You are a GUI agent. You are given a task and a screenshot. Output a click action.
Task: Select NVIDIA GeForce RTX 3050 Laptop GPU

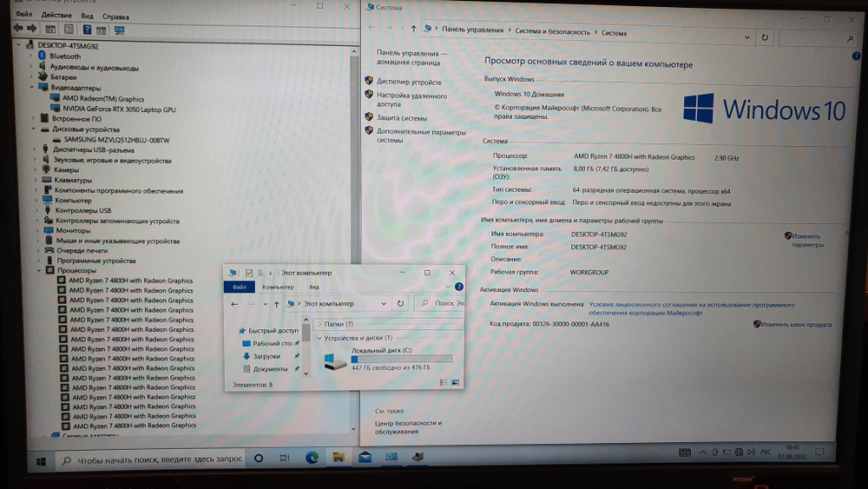(x=119, y=109)
